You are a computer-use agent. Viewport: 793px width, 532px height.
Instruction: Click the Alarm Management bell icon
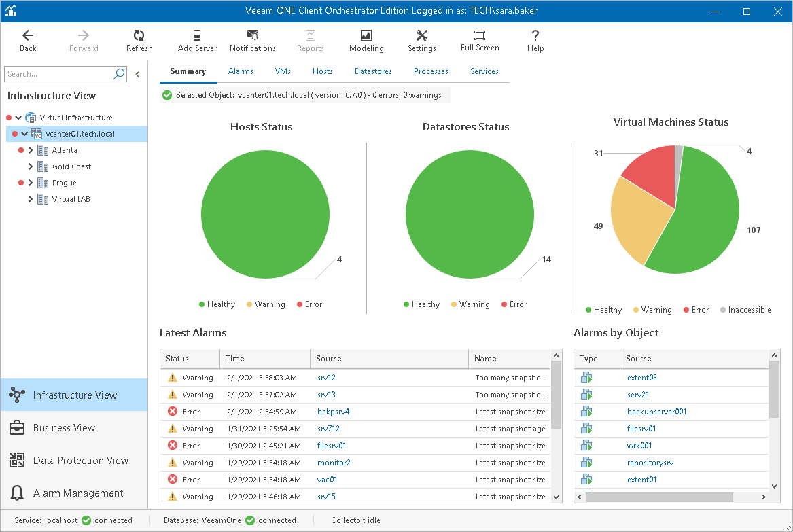coord(17,493)
